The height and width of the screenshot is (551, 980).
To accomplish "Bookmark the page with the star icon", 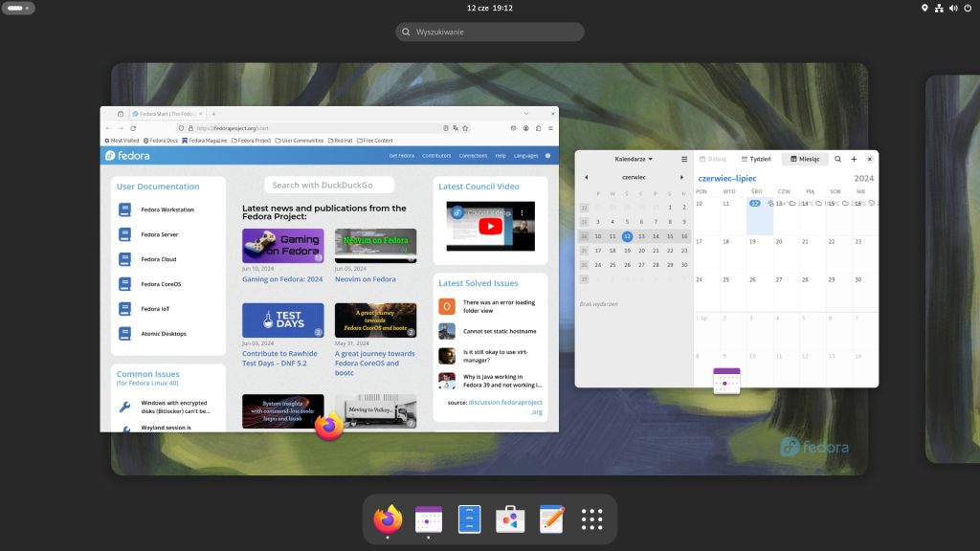I will [466, 128].
